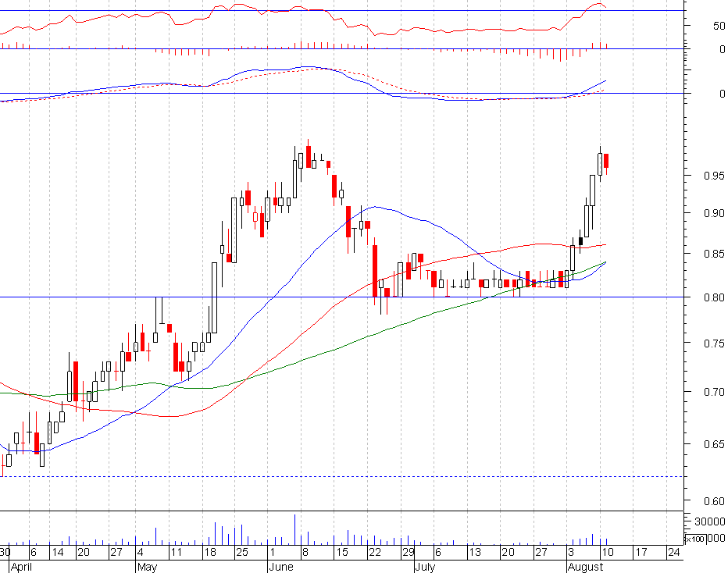Select the 3 date label in August
The height and width of the screenshot is (573, 728).
[572, 552]
